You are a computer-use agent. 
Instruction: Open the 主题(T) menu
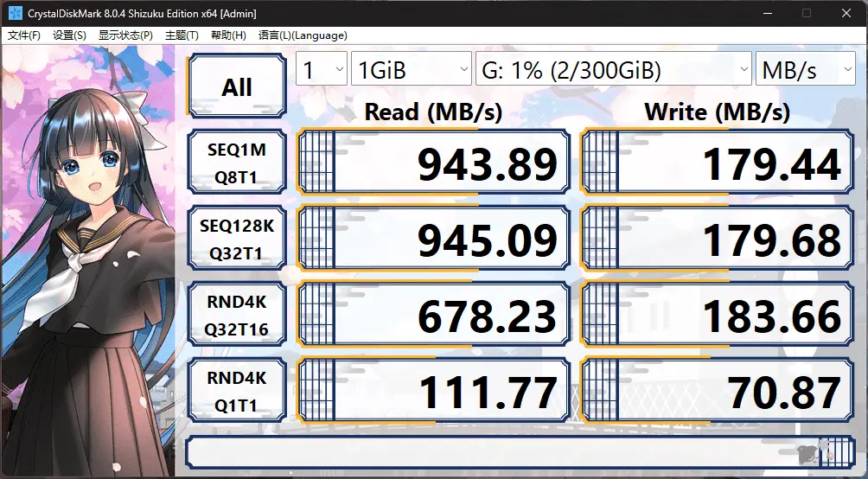click(x=182, y=35)
